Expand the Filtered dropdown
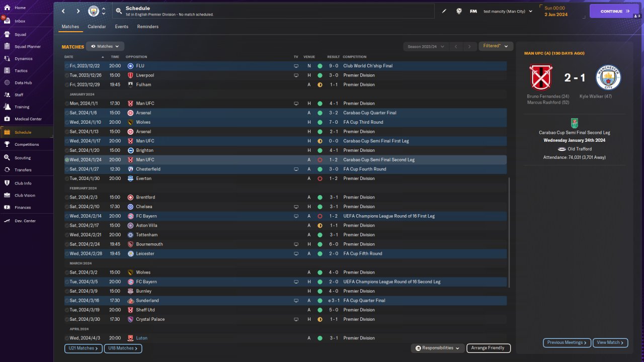Screen dimensions: 644x362 pos(496,46)
